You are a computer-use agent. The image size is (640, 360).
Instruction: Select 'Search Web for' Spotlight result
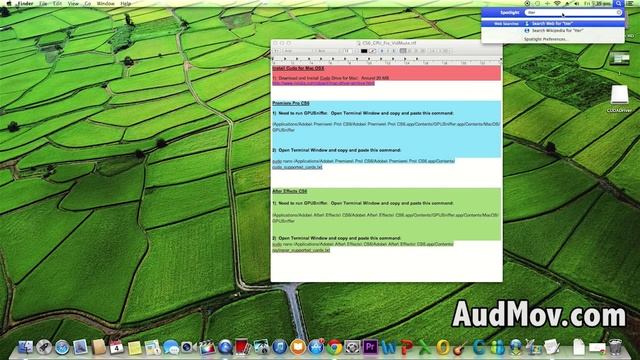553,24
